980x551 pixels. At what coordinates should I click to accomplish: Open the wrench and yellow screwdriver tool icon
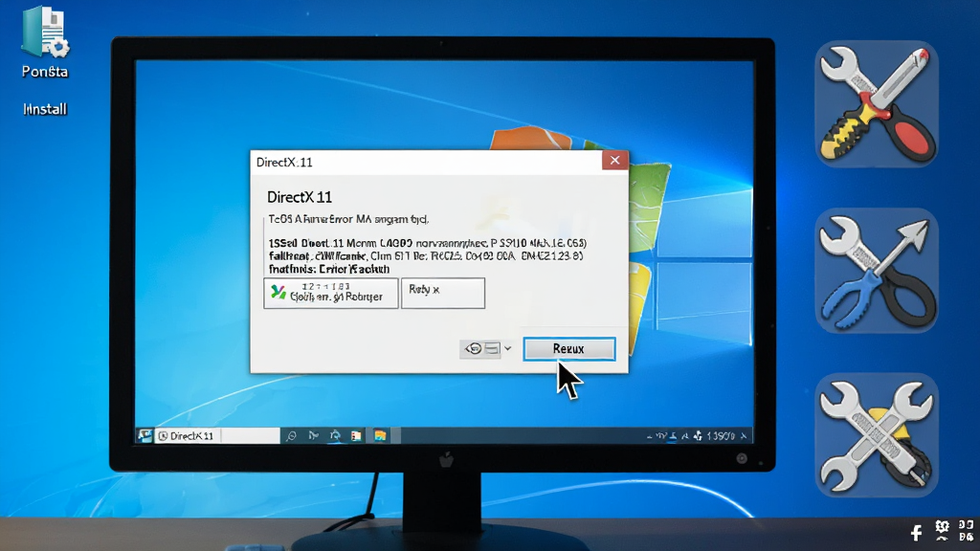(877, 104)
